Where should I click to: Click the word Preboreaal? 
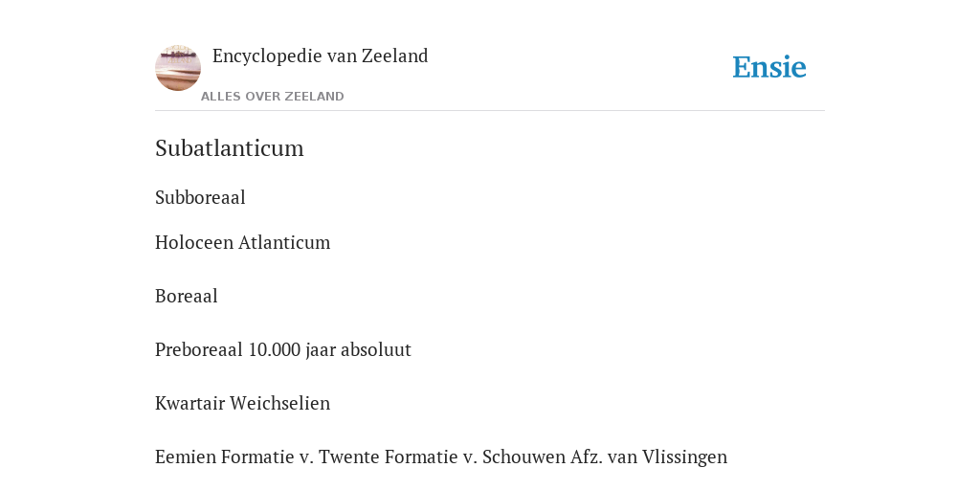199,350
